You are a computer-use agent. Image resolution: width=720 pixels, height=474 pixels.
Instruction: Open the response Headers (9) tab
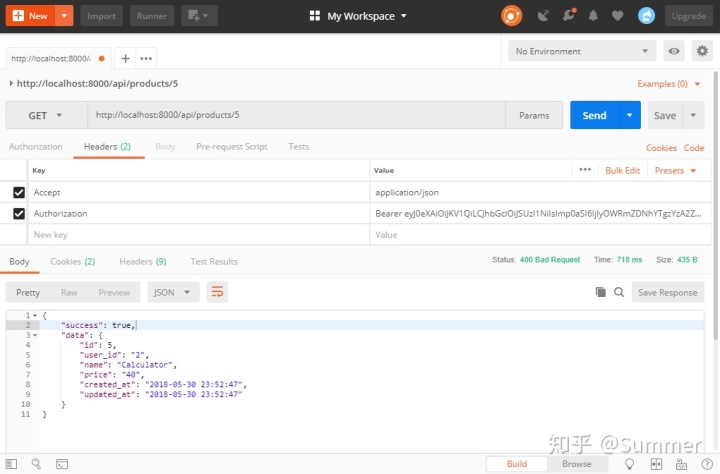click(143, 261)
